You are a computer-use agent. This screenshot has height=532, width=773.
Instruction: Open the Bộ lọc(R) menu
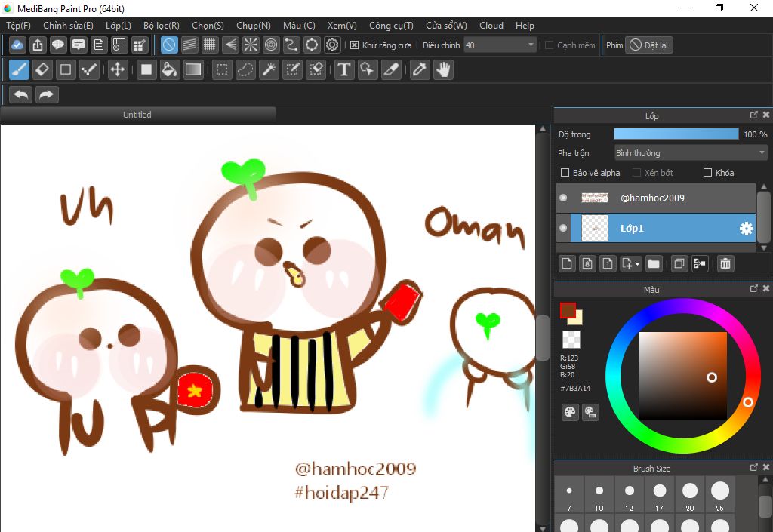point(162,25)
